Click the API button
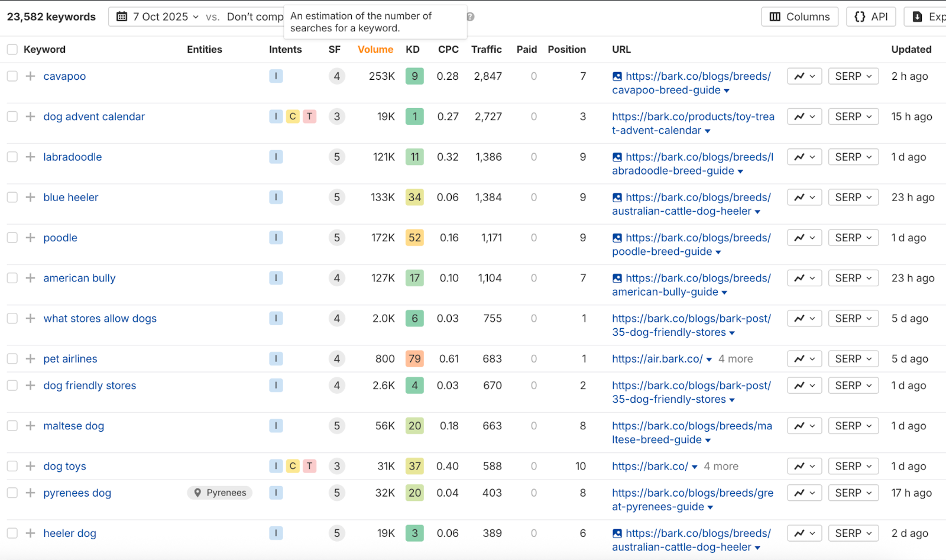Screen dimensions: 946x560 871,17
